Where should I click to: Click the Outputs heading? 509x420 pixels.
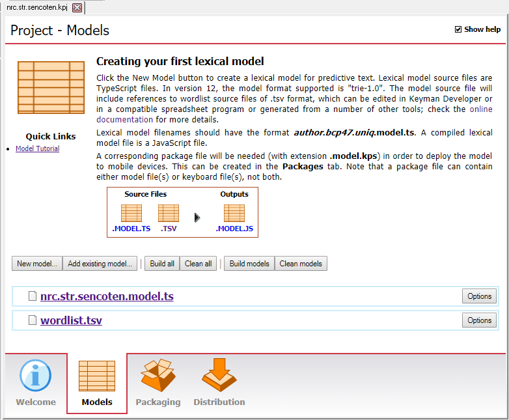(234, 194)
